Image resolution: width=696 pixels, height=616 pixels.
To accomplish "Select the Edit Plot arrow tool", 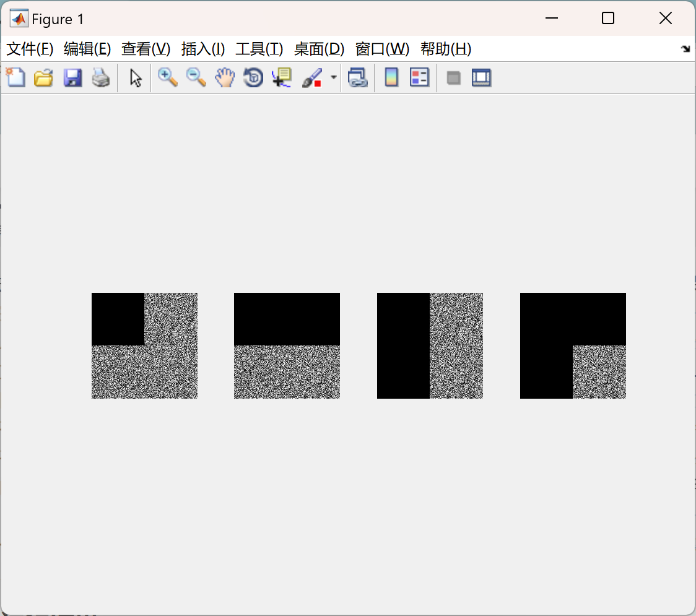I will pyautogui.click(x=136, y=77).
